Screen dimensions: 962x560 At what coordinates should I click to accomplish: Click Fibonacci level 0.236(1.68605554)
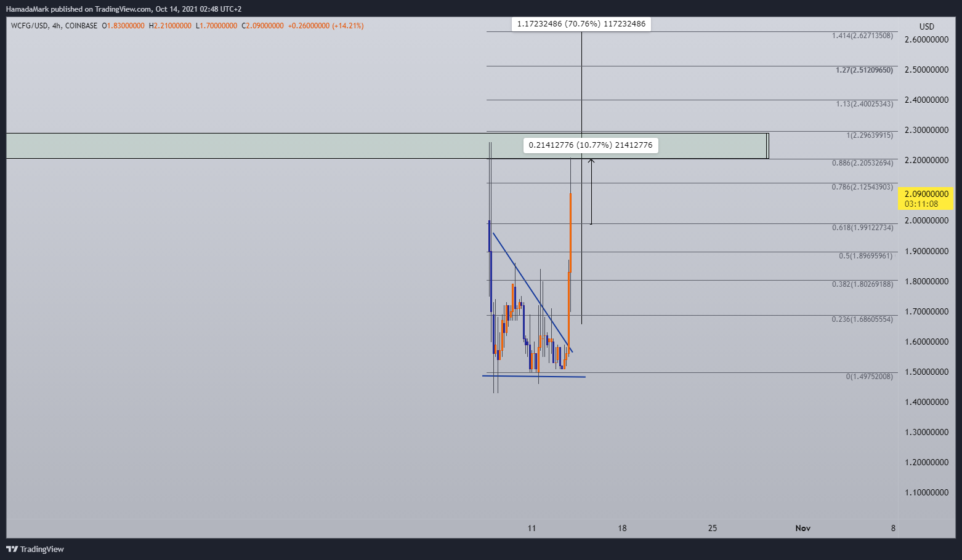tap(862, 319)
